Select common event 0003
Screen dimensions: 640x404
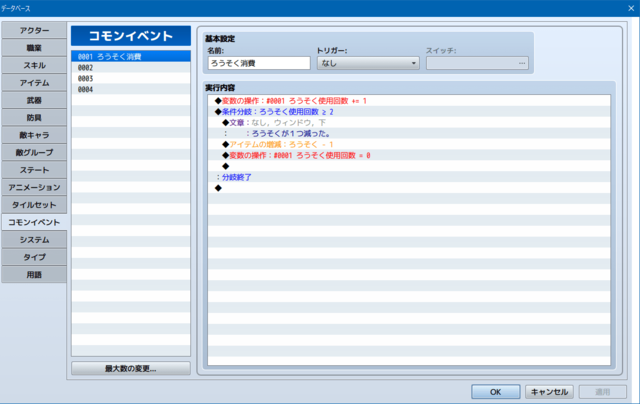pyautogui.click(x=131, y=78)
